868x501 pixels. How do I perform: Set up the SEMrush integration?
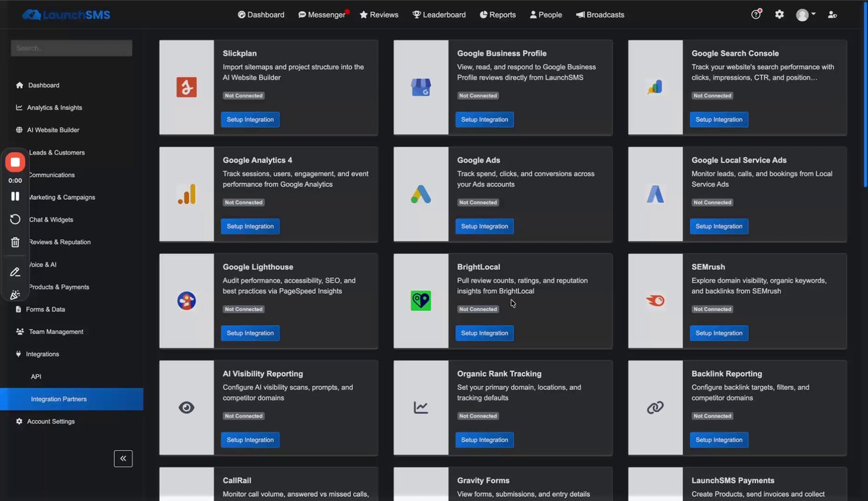(719, 333)
